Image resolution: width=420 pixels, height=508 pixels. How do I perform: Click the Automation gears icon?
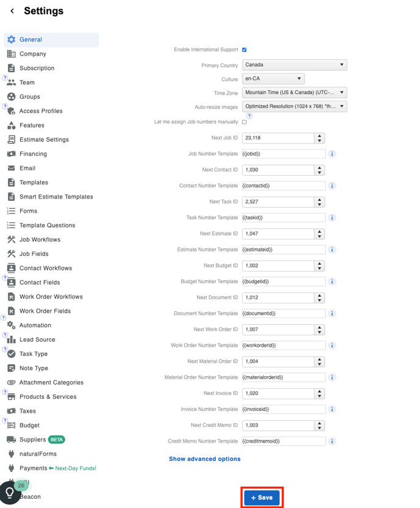(x=11, y=325)
